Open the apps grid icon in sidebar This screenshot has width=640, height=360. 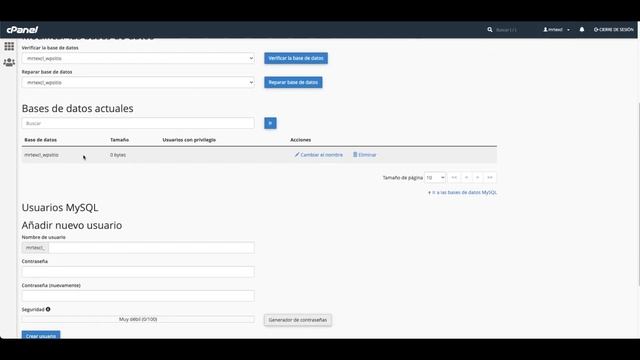tap(9, 46)
